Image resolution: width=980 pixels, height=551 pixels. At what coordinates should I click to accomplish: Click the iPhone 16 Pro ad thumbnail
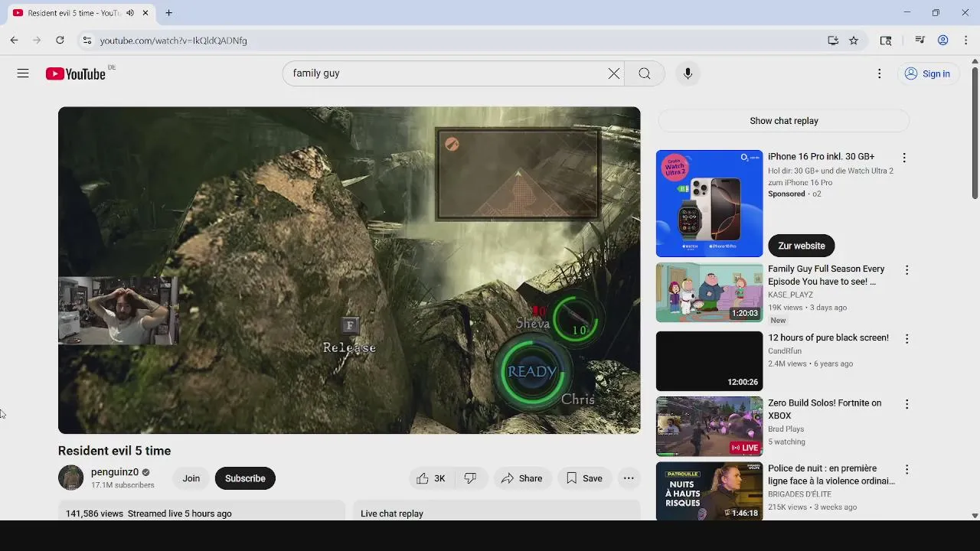(710, 204)
